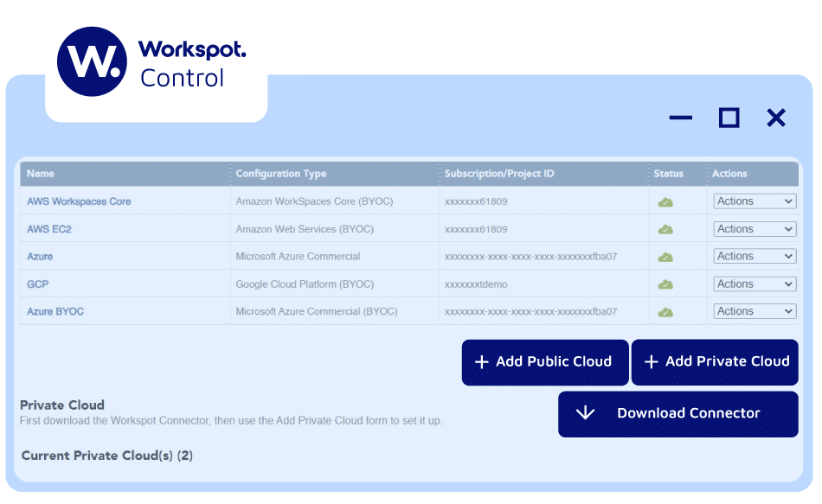Click the Private Cloud section heading
Screen dimensions: 822x504
point(61,405)
